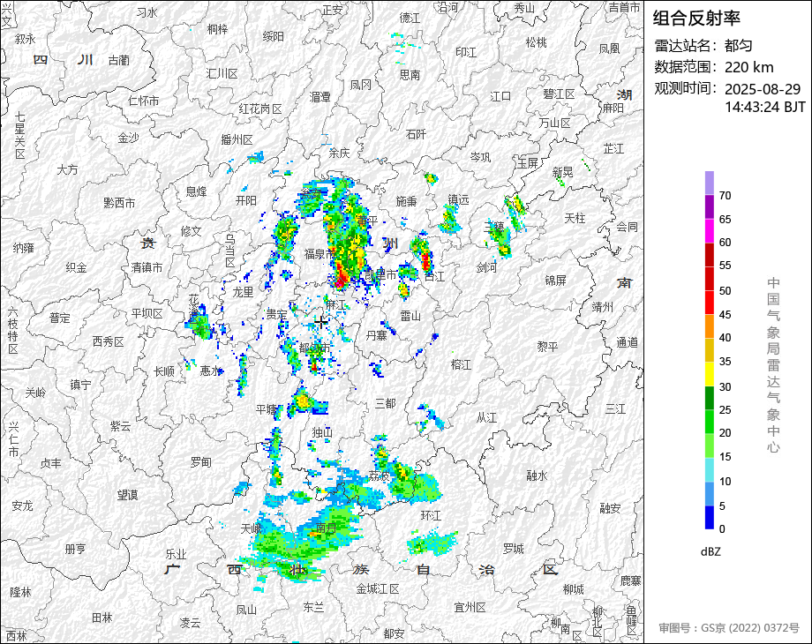Pick the dark green swatch between 25 and 30

[710, 398]
